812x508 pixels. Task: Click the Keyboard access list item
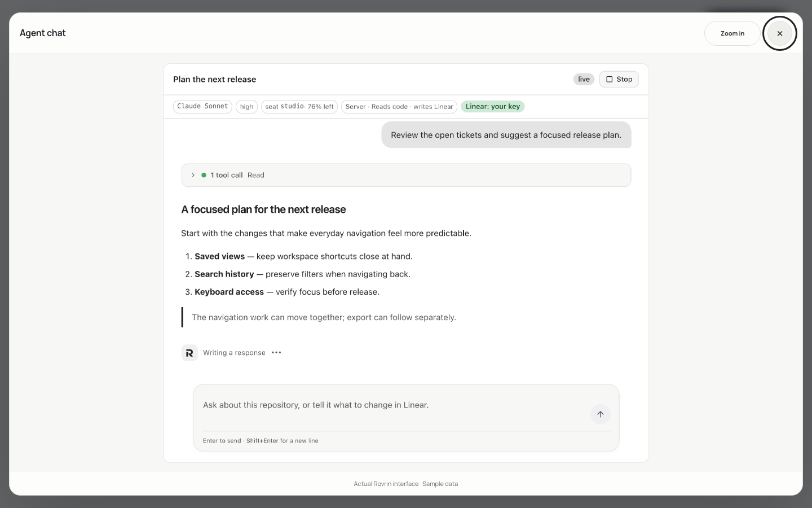click(x=287, y=292)
